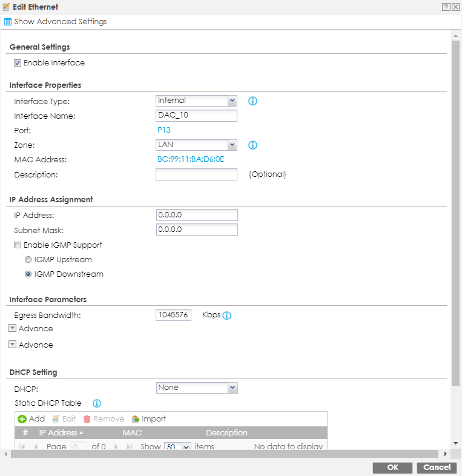The height and width of the screenshot is (476, 462).
Task: Click OK to save Ethernet settings
Action: click(x=392, y=468)
